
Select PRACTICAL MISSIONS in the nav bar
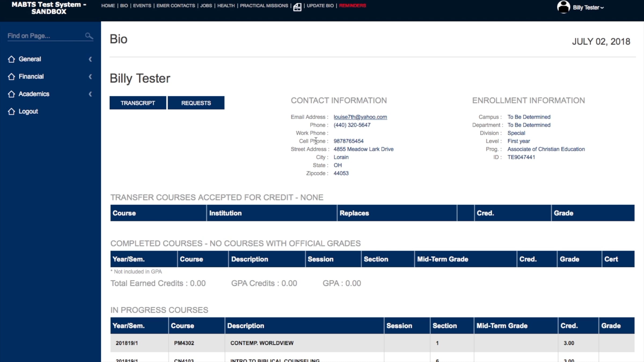pos(264,6)
